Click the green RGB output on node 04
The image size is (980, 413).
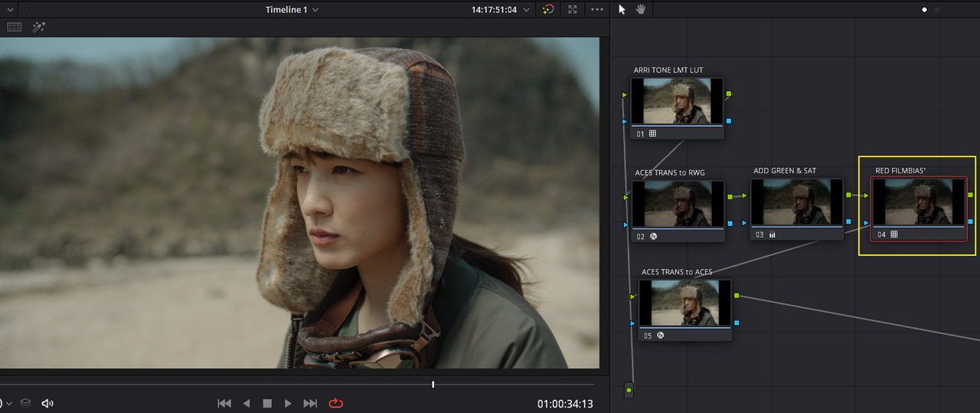pyautogui.click(x=972, y=195)
